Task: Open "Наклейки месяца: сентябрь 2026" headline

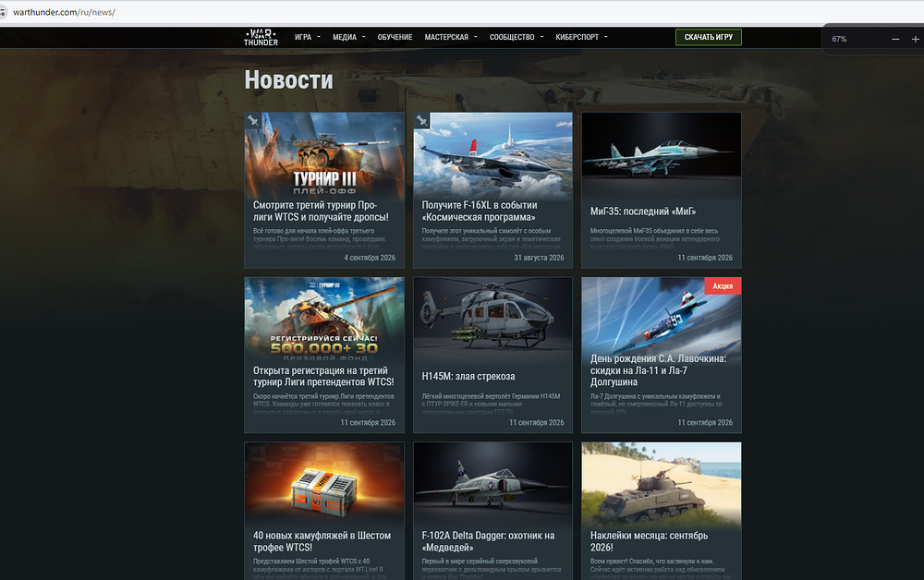Action: (649, 541)
